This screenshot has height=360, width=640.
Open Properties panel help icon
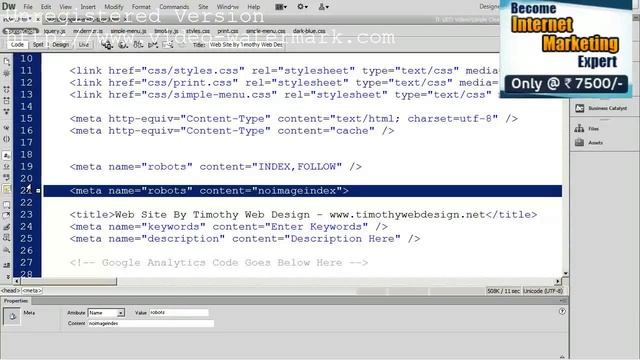pos(562,311)
